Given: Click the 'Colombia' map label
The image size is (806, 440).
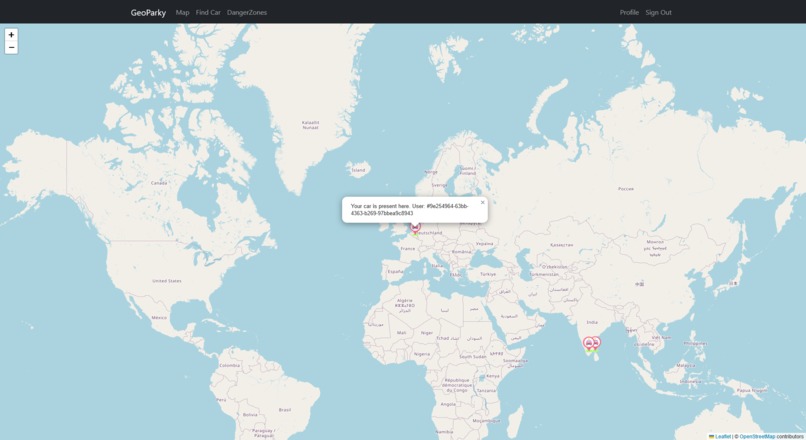Looking at the screenshot, I should tap(229, 365).
